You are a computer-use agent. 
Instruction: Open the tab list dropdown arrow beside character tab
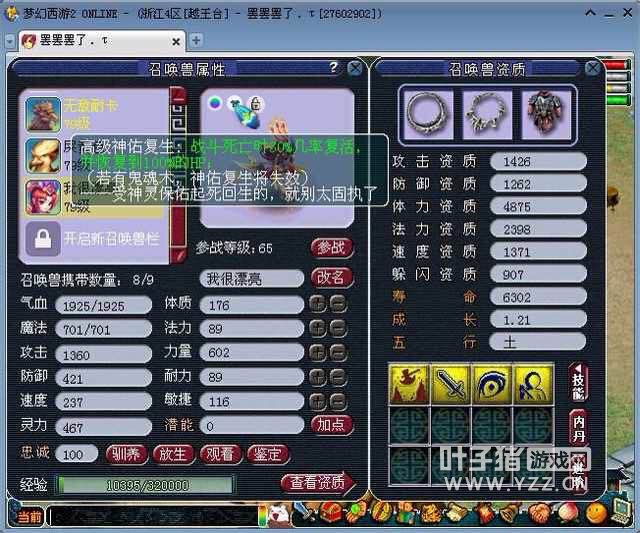[10, 41]
